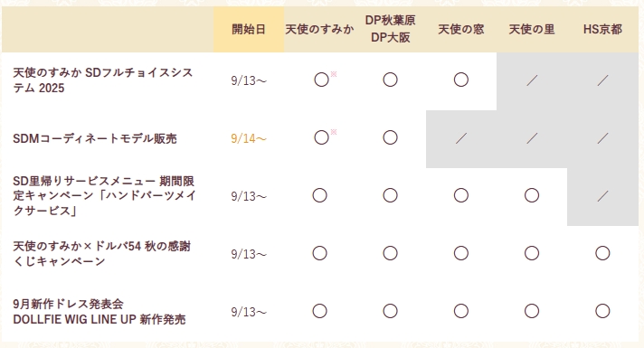The image size is (644, 348).
Task: Click circle for 秋の感謝くじキャンペーン under HS京都
Action: [602, 253]
